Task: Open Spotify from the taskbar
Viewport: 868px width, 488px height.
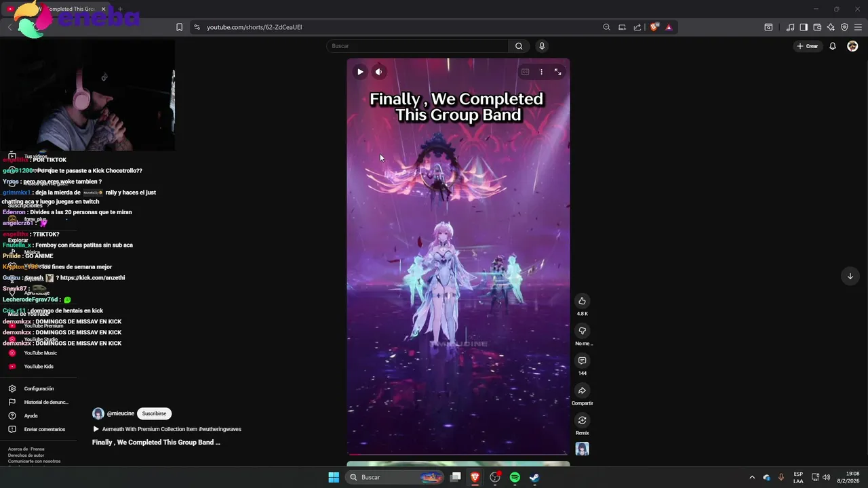Action: click(515, 477)
